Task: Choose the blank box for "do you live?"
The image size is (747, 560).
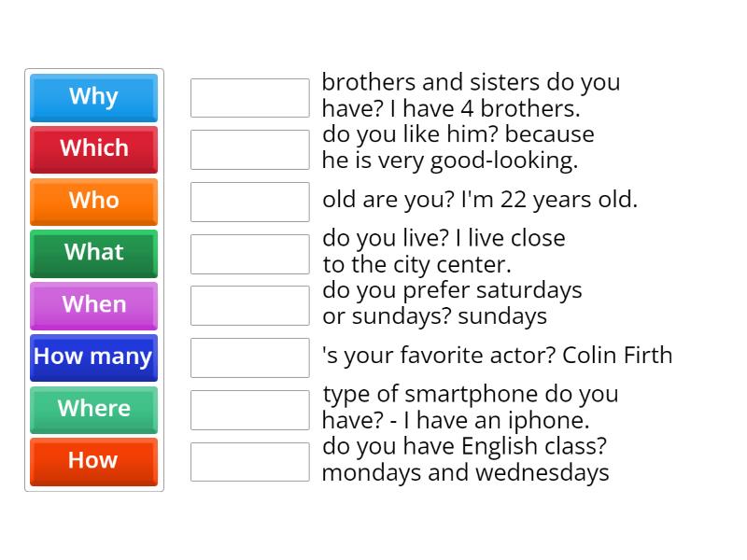Action: coord(249,254)
